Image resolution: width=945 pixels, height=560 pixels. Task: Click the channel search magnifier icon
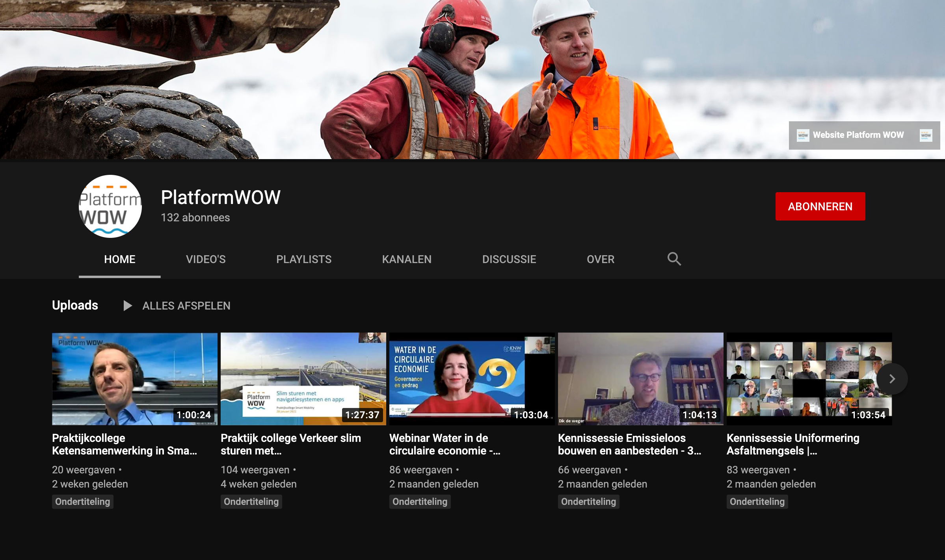click(x=674, y=259)
